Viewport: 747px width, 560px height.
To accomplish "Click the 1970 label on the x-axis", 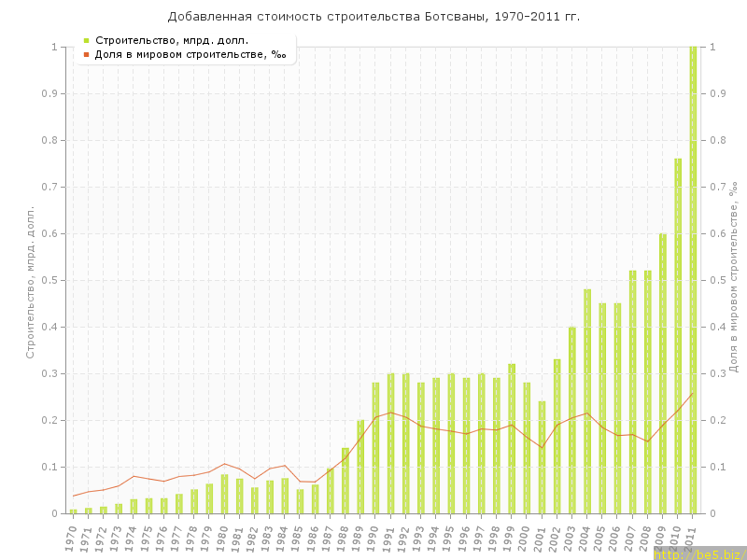I will click(x=72, y=537).
